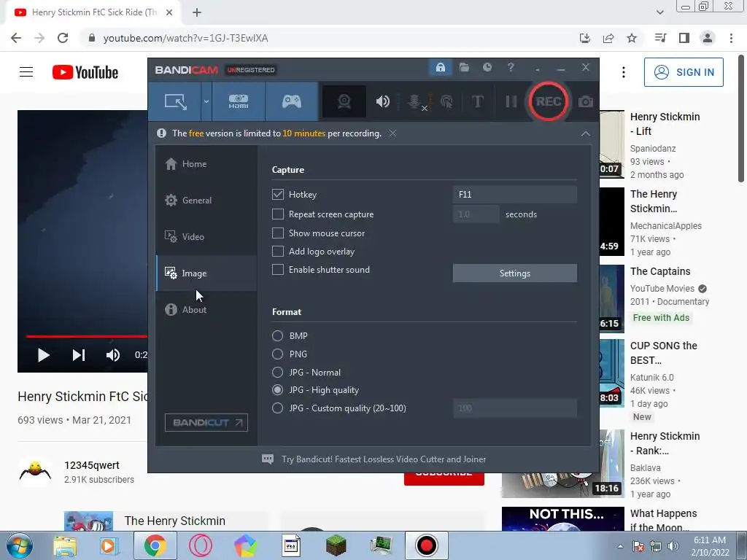
Task: Click the YouTube video progress bar
Action: [x=87, y=336]
